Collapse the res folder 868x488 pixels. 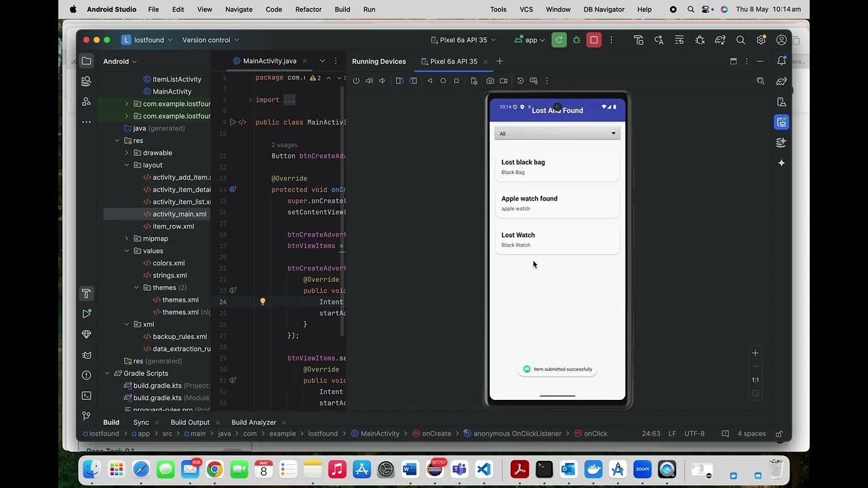[117, 141]
